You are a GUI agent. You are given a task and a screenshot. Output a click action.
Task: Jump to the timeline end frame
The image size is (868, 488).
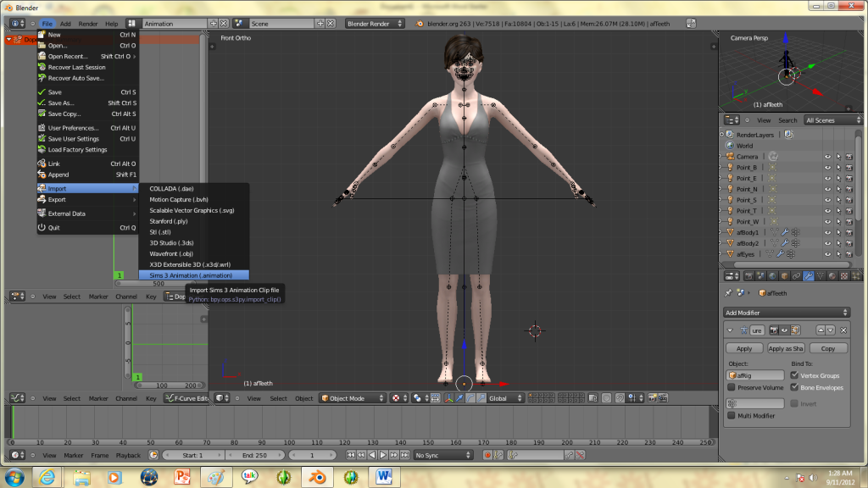click(x=404, y=455)
